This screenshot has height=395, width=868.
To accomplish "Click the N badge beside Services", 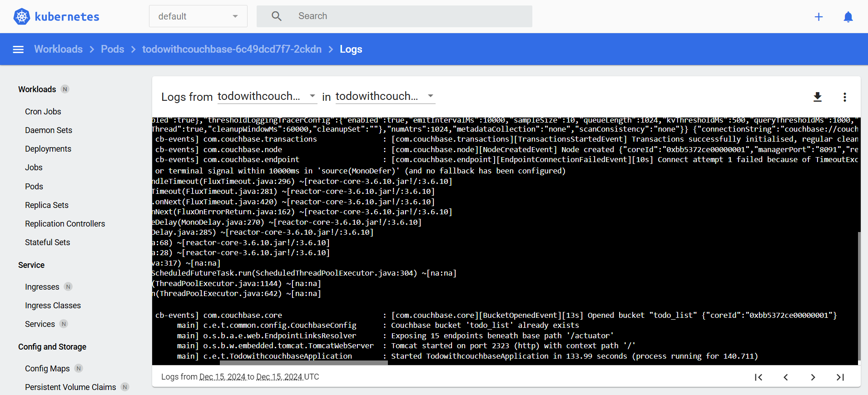I will 64,324.
